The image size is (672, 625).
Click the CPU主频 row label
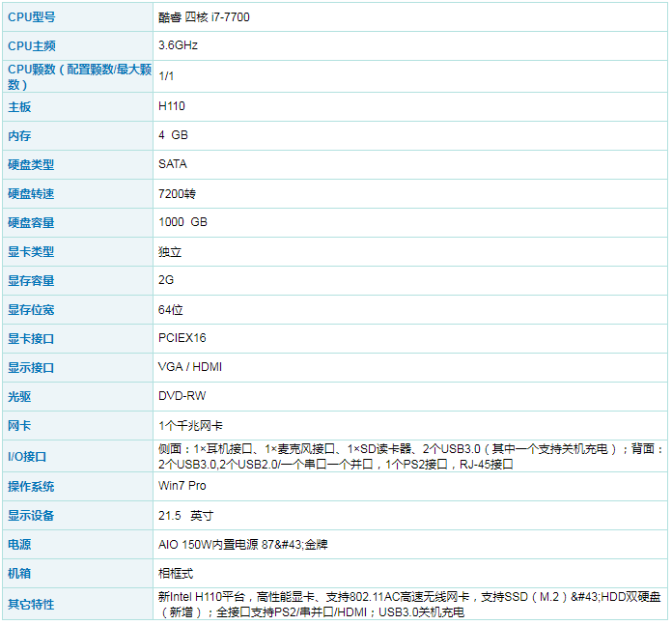coord(31,45)
